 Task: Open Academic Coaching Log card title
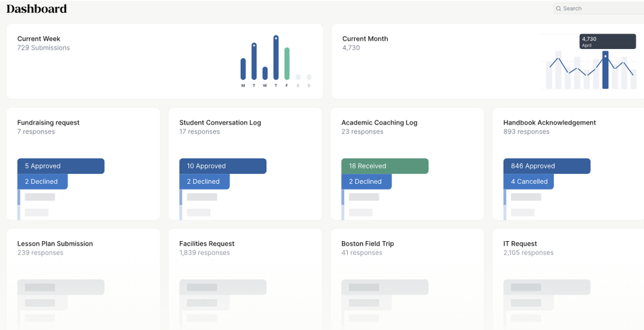tap(379, 122)
